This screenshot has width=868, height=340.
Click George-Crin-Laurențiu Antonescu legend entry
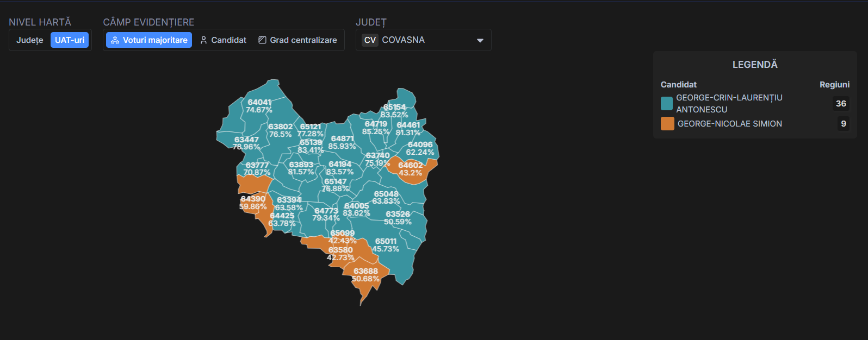coord(729,103)
